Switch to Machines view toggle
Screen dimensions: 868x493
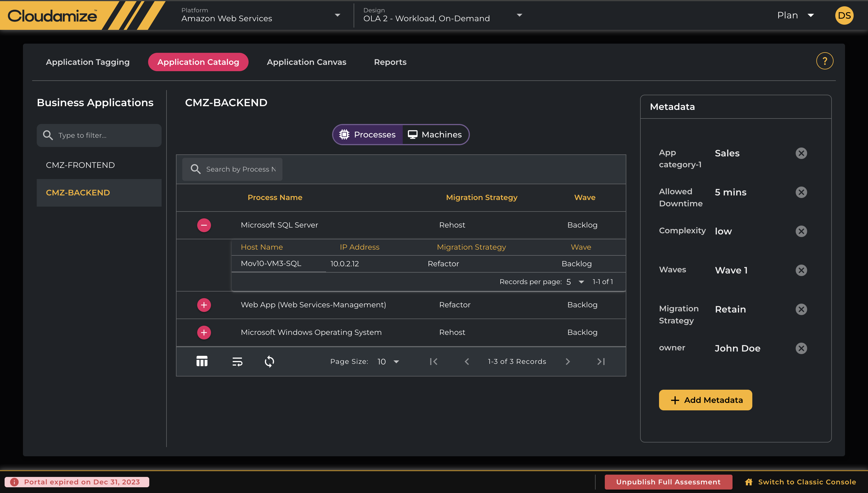pos(435,135)
